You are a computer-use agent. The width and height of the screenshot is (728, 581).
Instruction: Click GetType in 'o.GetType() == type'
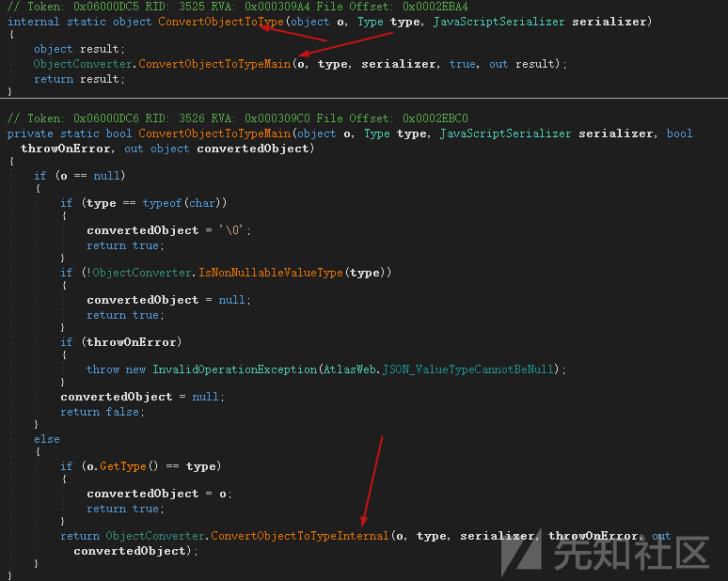[x=123, y=466]
